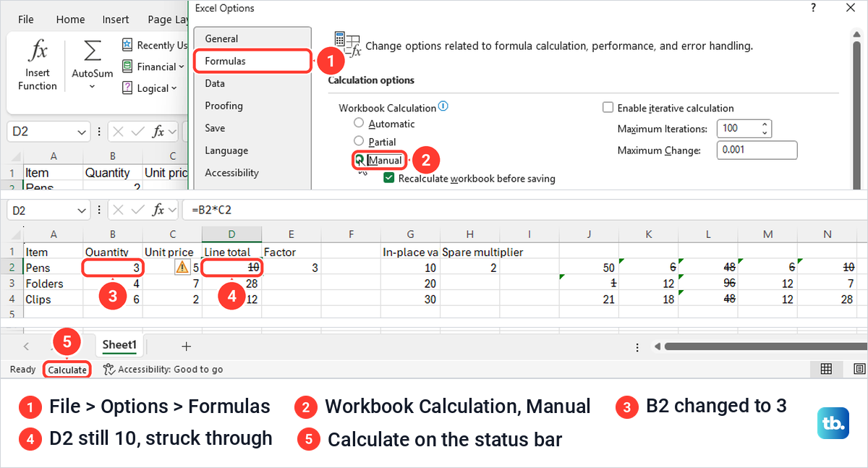868x468 pixels.
Task: Click the Financial functions book icon
Action: pyautogui.click(x=127, y=67)
